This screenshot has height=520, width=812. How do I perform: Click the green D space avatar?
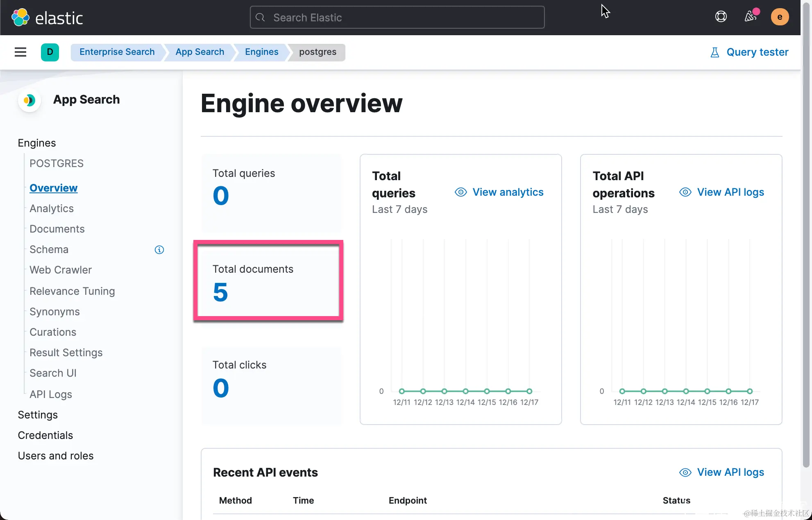pos(50,52)
